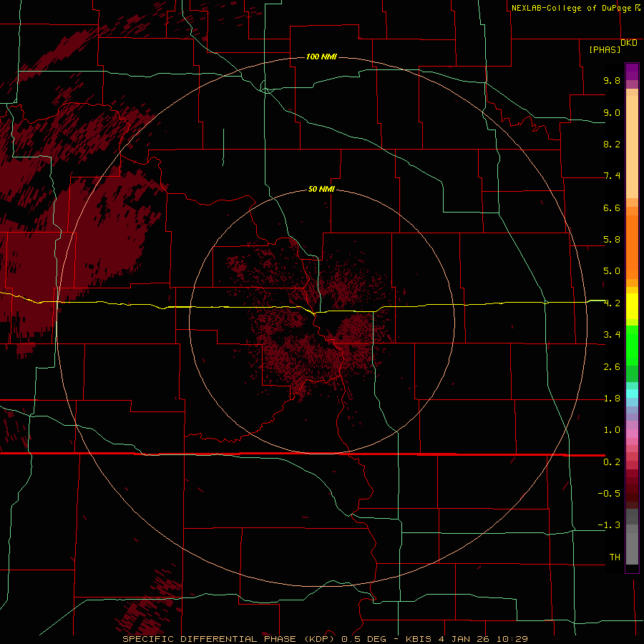This screenshot has width=644, height=644.
Task: Click the 4.2 legend value
Action: [x=612, y=303]
